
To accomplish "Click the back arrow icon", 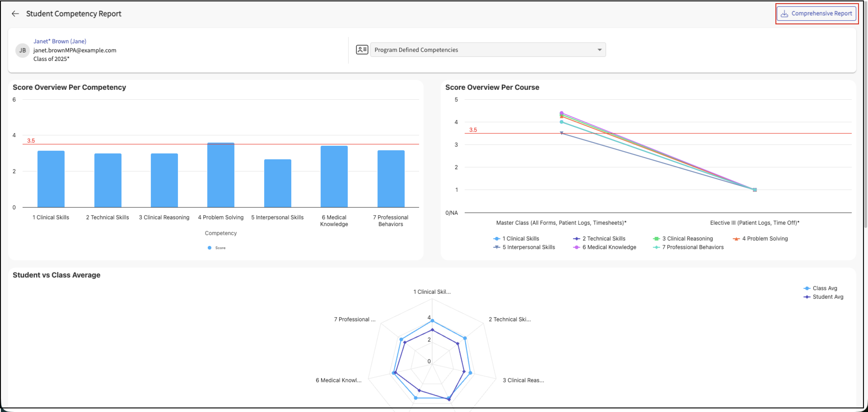I will (x=15, y=14).
